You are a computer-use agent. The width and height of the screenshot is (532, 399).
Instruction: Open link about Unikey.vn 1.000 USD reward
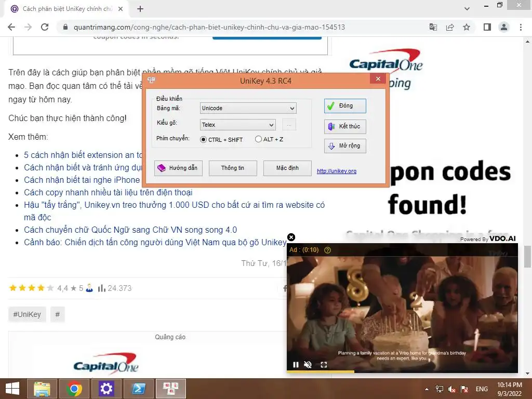pos(174,211)
